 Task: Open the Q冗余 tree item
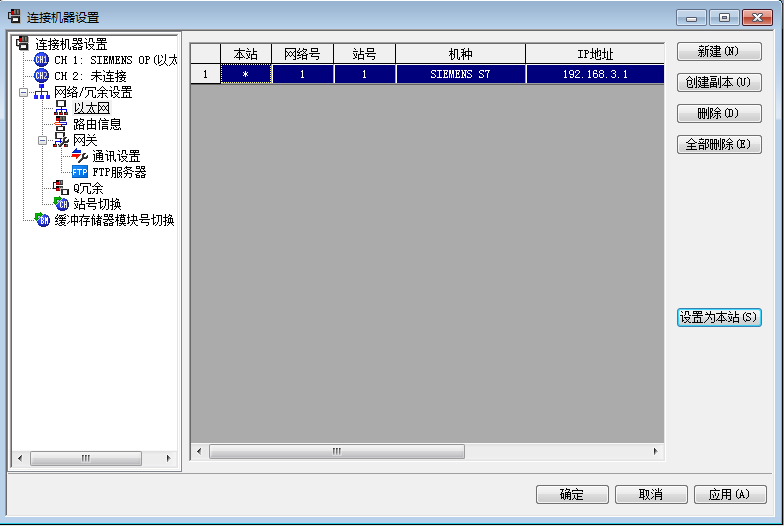coord(88,188)
